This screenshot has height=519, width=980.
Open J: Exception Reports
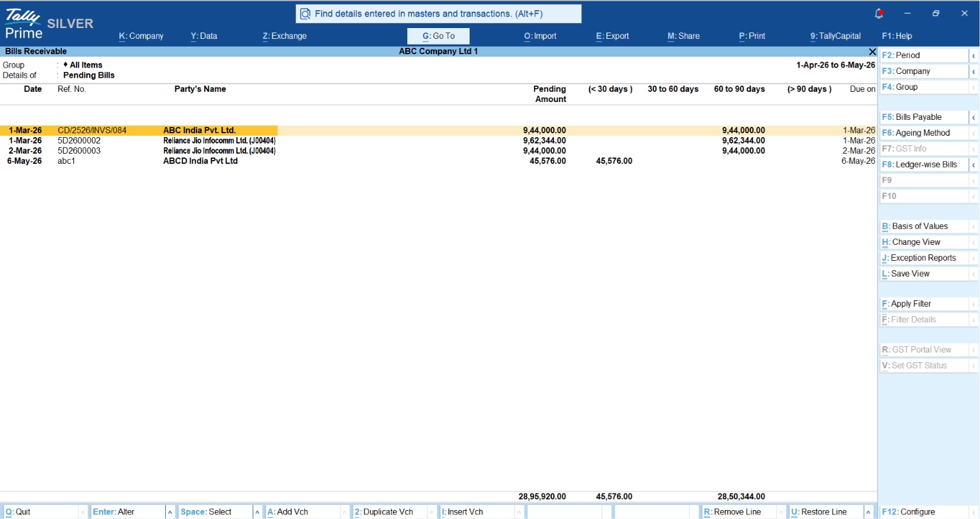tap(924, 258)
